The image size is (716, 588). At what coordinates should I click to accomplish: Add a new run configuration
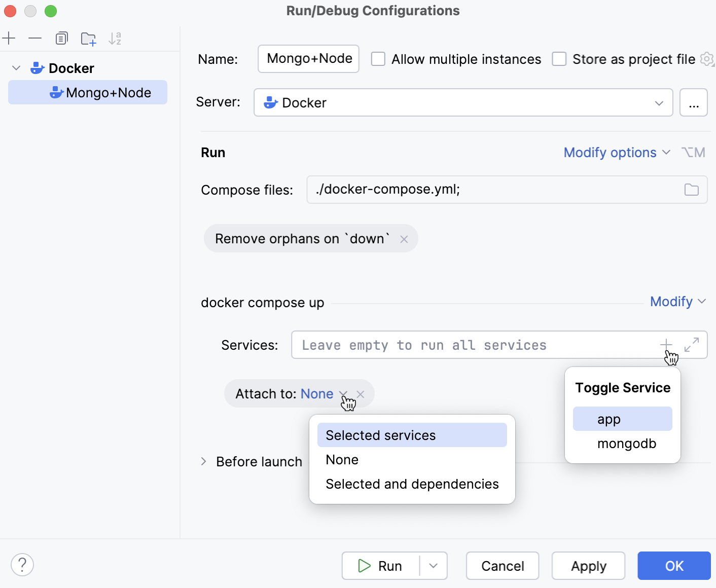tap(9, 38)
